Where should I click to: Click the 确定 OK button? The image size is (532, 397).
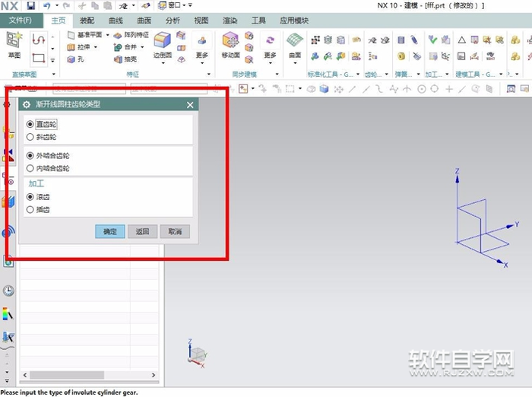pyautogui.click(x=110, y=232)
